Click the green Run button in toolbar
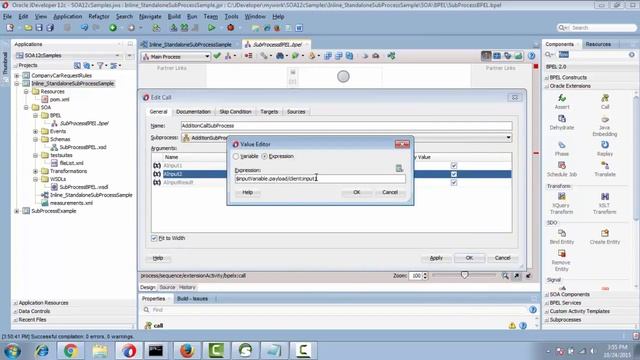This screenshot has width=640, height=360. tap(211, 28)
